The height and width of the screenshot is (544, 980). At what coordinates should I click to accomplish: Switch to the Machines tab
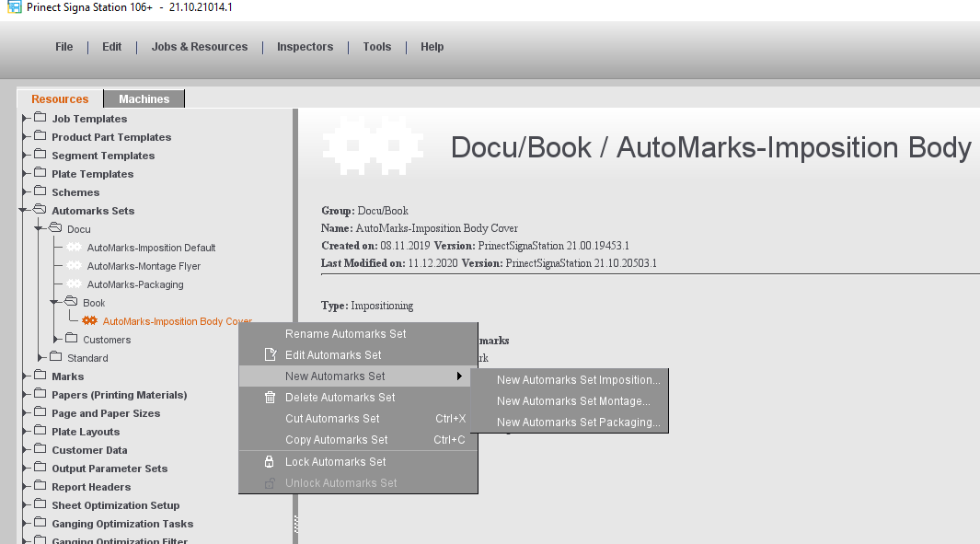tap(144, 98)
